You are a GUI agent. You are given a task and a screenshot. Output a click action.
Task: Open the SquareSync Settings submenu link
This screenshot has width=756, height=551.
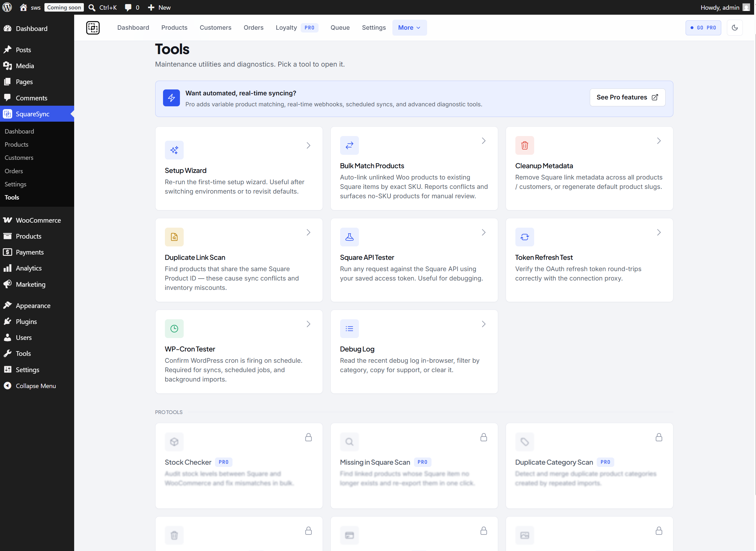(15, 184)
